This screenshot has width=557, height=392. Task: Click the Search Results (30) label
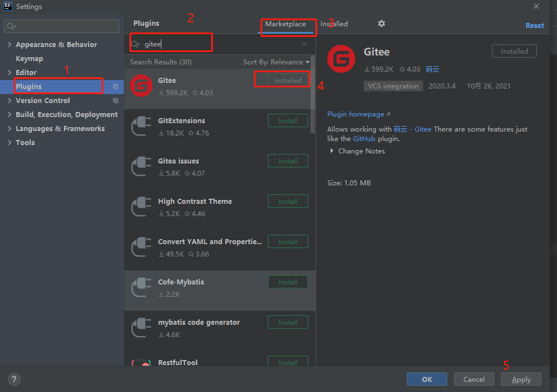pyautogui.click(x=161, y=62)
